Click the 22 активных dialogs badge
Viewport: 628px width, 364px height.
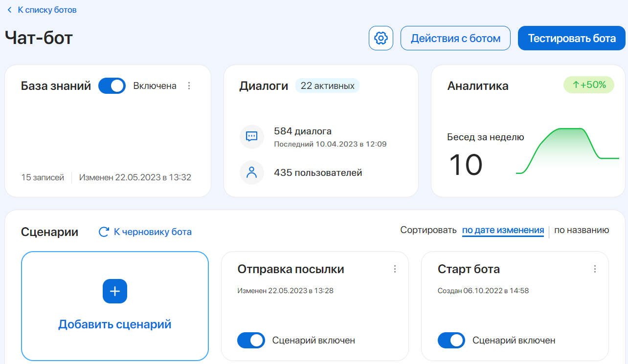click(x=327, y=85)
